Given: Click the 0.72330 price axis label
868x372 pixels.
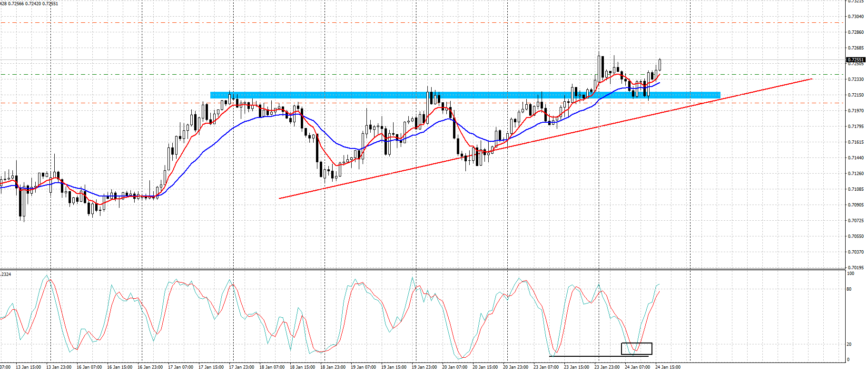Looking at the screenshot, I should 856,79.
